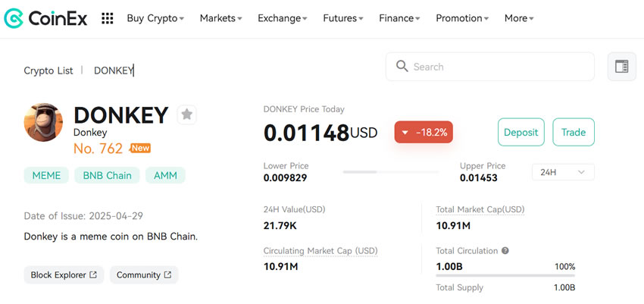Click the No. 762 rank
This screenshot has height=304, width=644.
pos(98,149)
